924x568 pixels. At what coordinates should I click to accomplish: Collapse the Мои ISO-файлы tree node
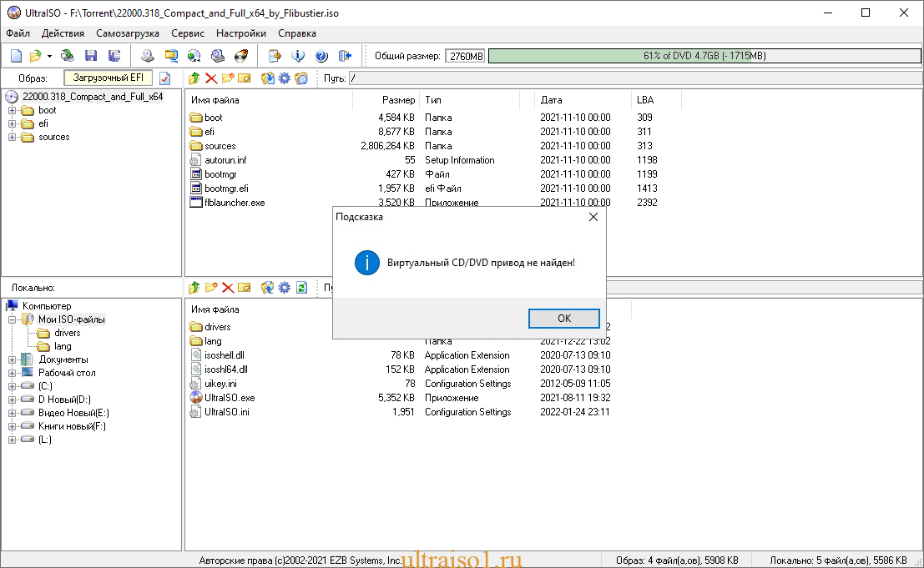click(13, 319)
